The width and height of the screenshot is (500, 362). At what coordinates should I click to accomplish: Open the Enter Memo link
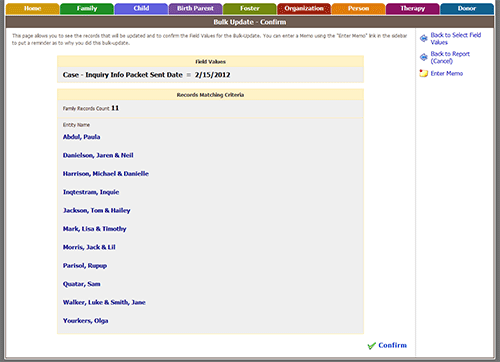click(x=447, y=73)
